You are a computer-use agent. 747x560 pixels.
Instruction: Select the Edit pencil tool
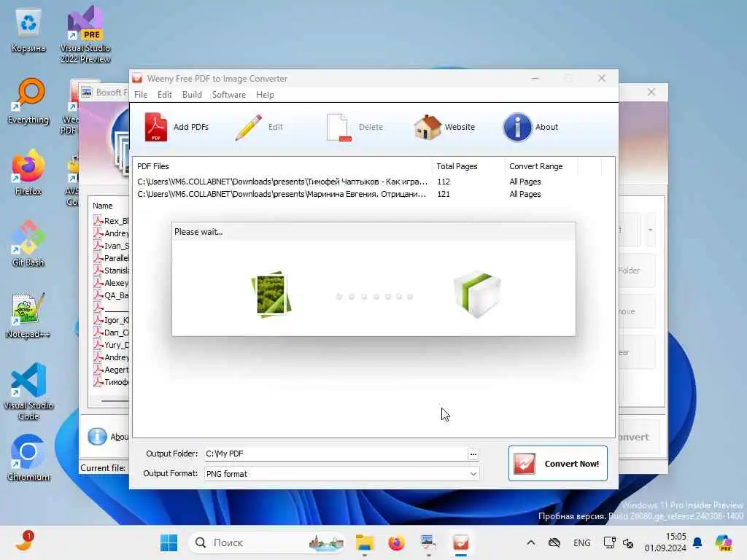click(x=248, y=127)
